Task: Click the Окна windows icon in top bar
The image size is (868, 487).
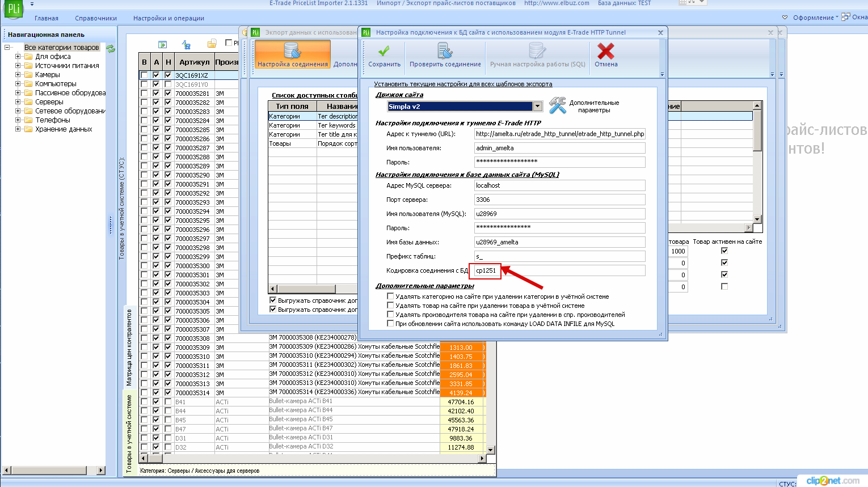Action: click(x=846, y=17)
